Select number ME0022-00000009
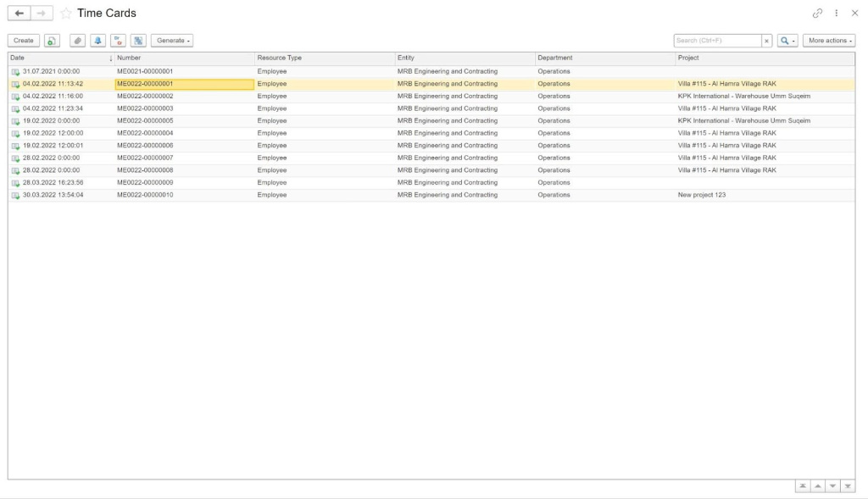Screen dimensions: 868x499 tap(145, 182)
